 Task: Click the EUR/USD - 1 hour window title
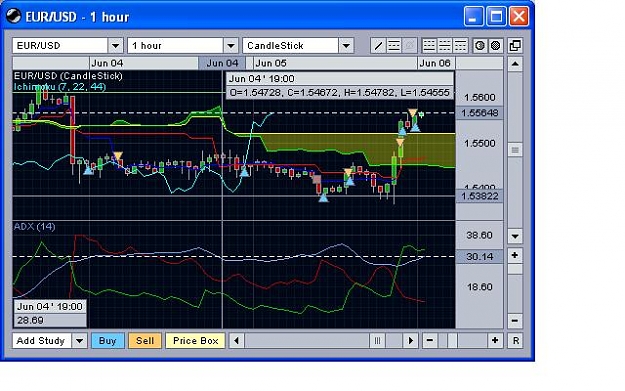77,17
